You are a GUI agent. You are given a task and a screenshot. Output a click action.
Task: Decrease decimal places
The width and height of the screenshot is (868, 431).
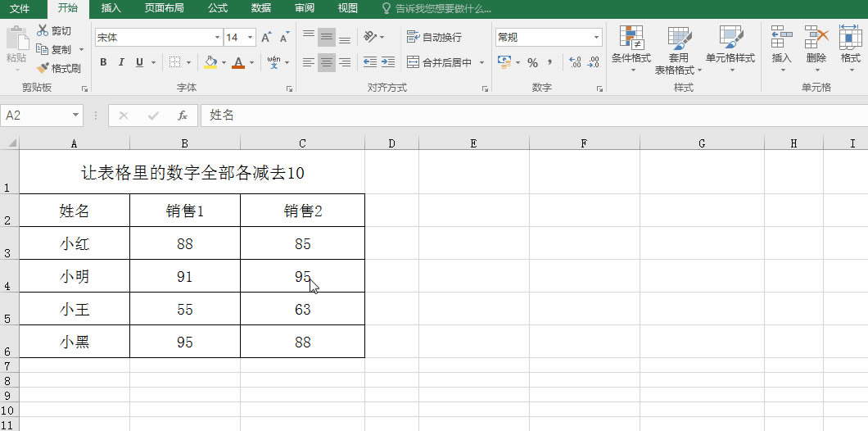[594, 62]
